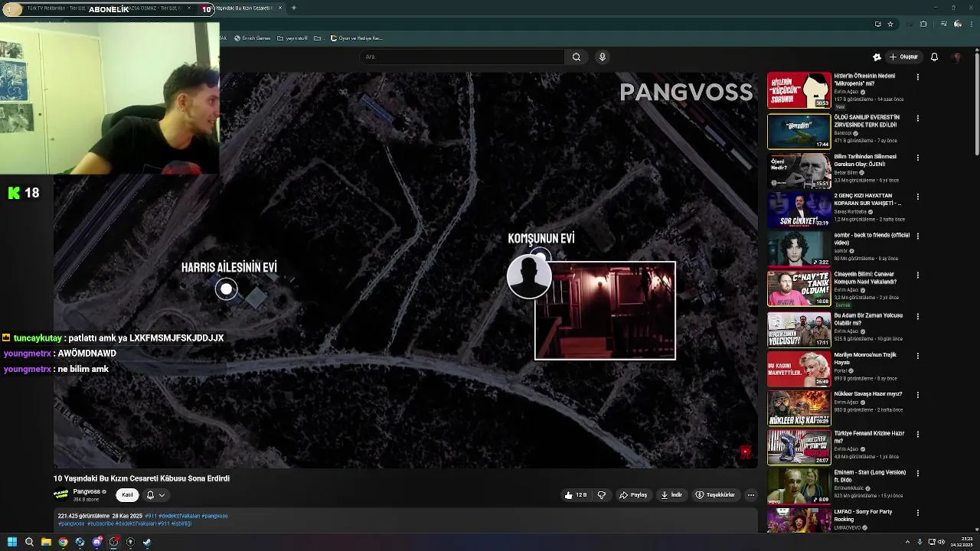Bookmark this page with star icon
Image resolution: width=980 pixels, height=551 pixels.
coord(890,24)
